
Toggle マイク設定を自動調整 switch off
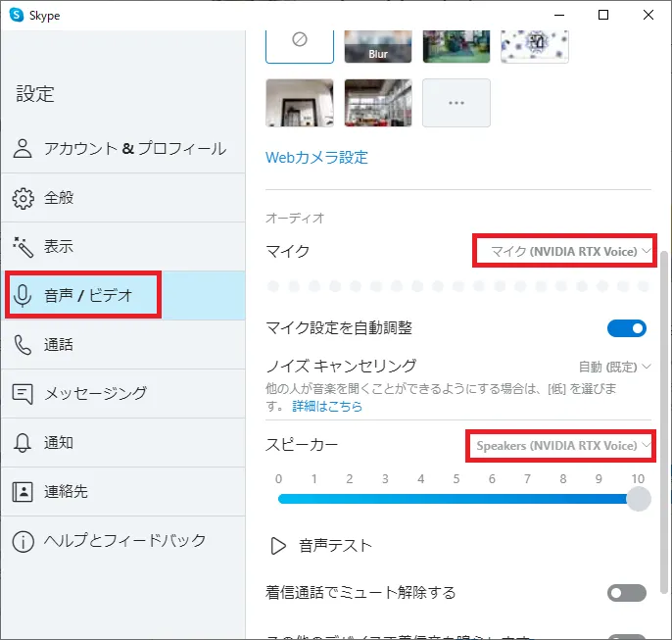click(x=627, y=328)
